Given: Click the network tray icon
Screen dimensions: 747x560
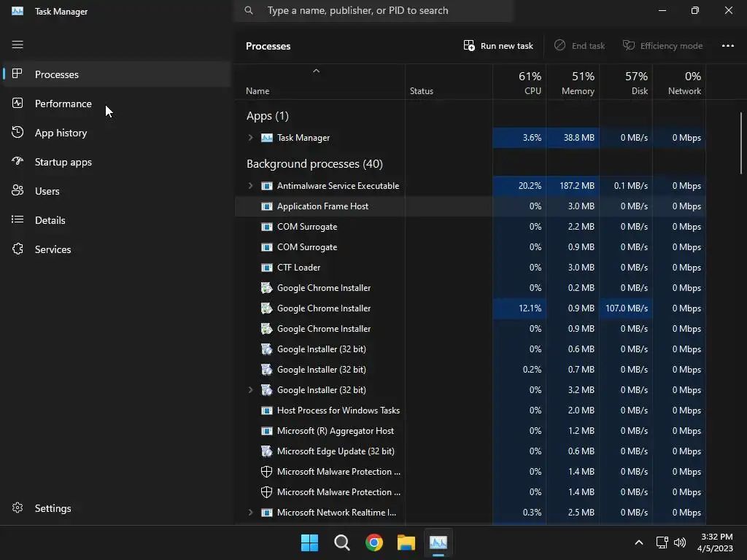Looking at the screenshot, I should click(662, 542).
